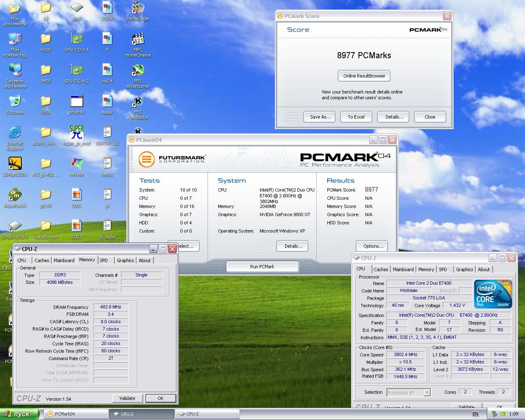Viewport: 525px width, 420px height.
Task: Open the 9800 folder icon
Action: [46, 105]
